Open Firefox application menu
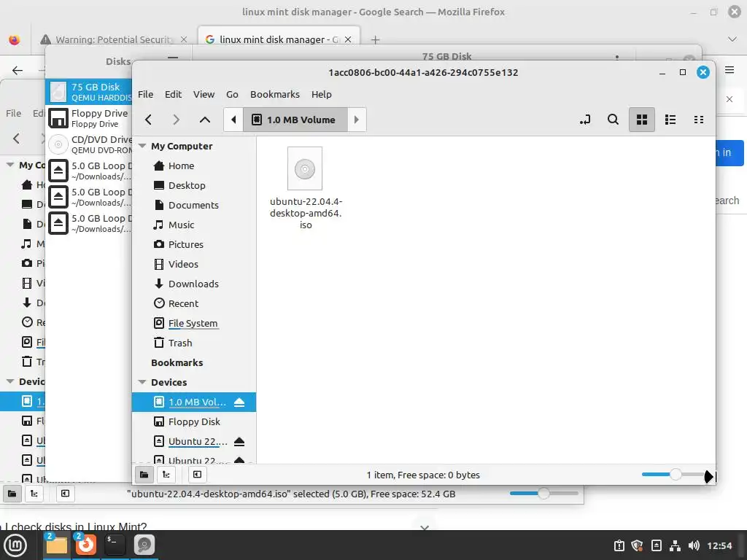Viewport: 747px width, 560px height. coord(729,70)
